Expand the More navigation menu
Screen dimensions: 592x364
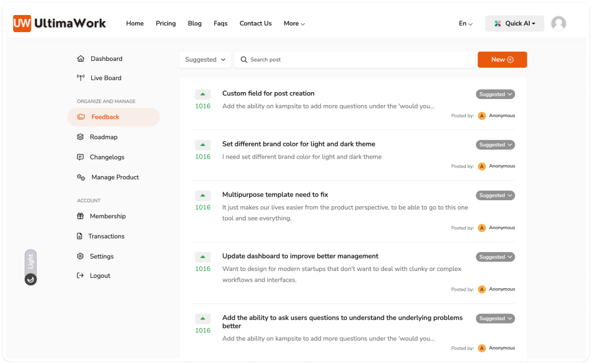(294, 24)
